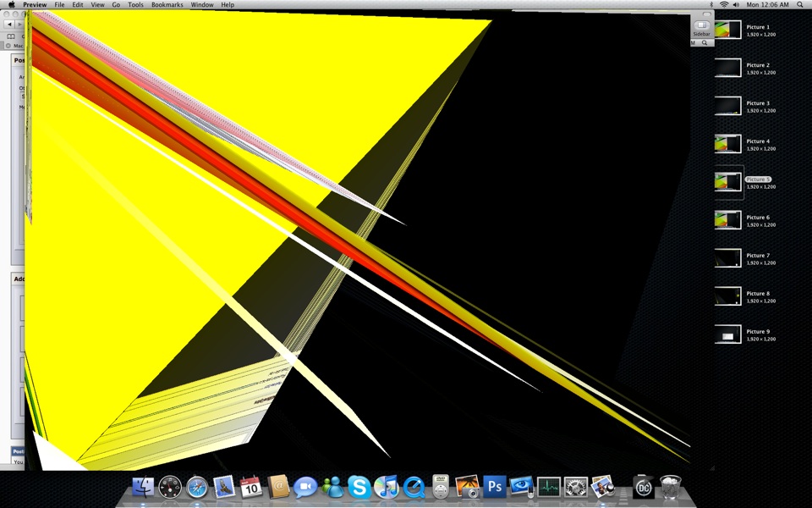Image resolution: width=812 pixels, height=508 pixels.
Task: Click the 'Picture 9' label in sidebar
Action: click(758, 331)
